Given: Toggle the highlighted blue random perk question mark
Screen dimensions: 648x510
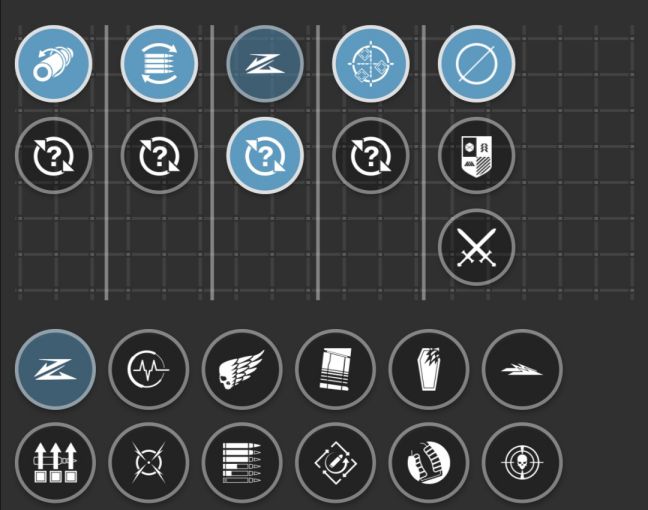Looking at the screenshot, I should [265, 155].
